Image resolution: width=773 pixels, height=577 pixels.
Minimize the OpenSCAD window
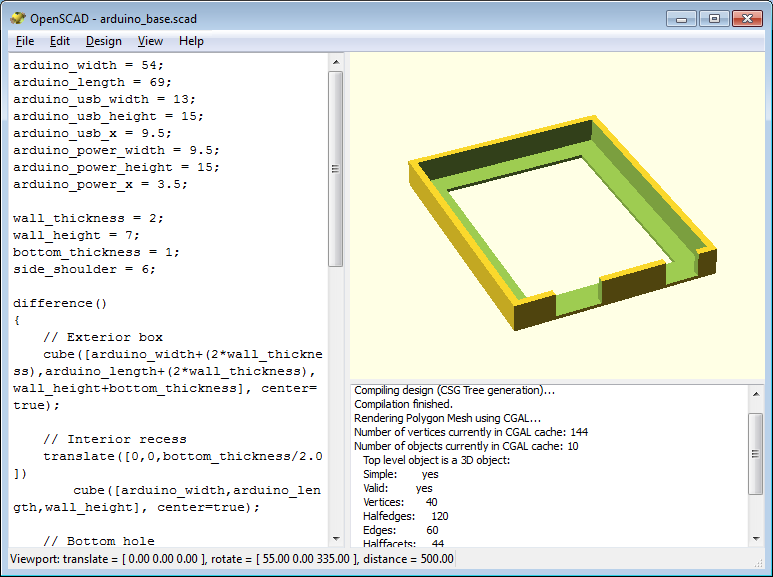click(x=682, y=18)
